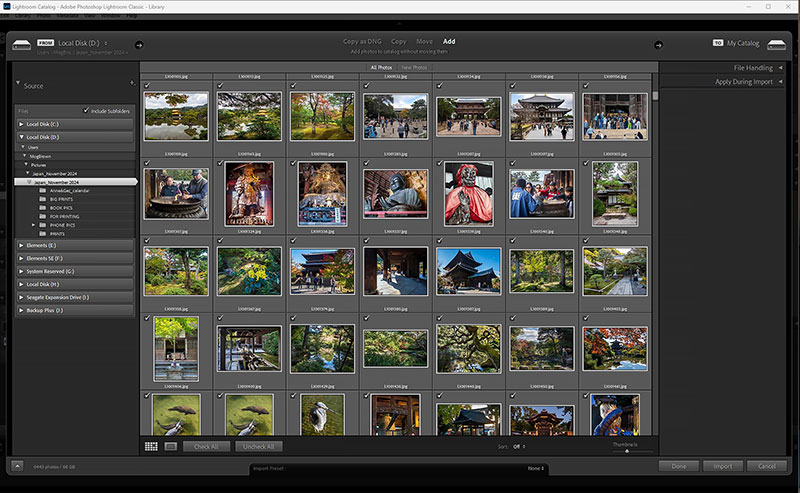Screen dimensions: 800x493
Task: Click the plus icon in Source panel
Action: point(131,83)
